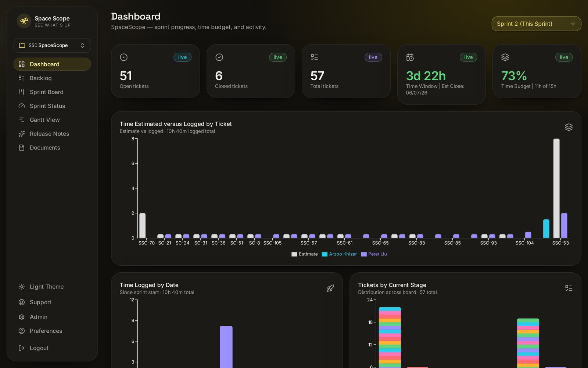Click the 6 Closed tickets value
The image size is (588, 368).
pos(219,76)
